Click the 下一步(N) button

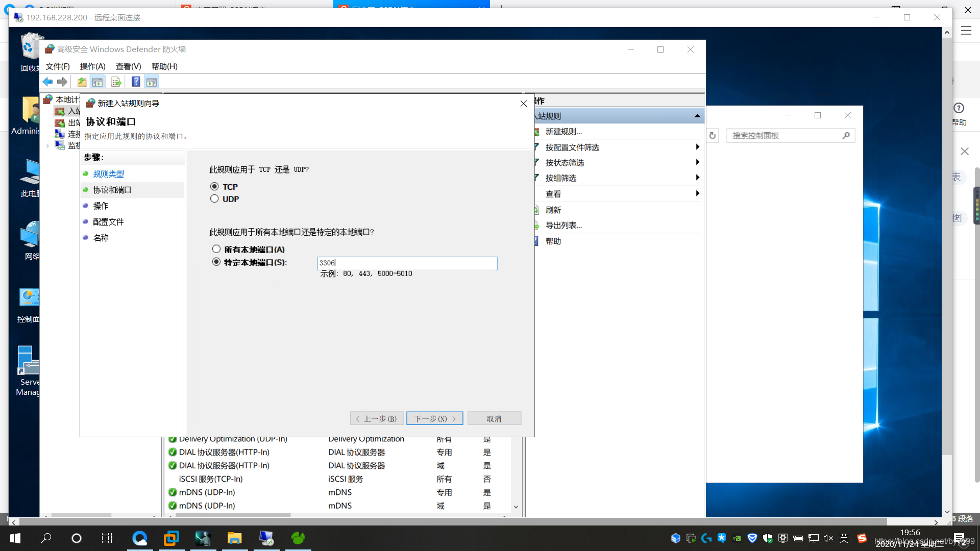435,418
